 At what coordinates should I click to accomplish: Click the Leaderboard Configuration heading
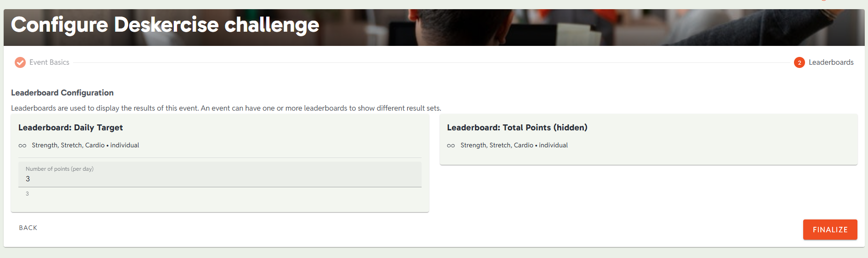coord(62,93)
